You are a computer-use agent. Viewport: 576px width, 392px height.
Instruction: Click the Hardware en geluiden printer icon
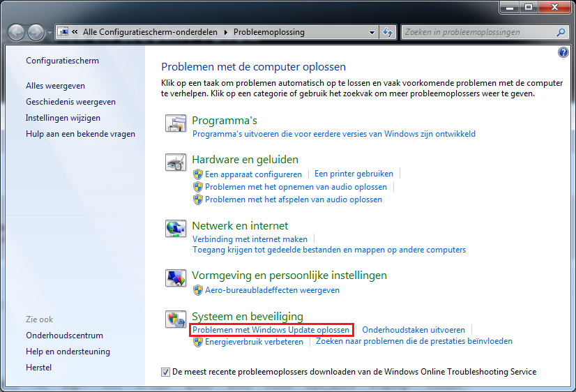point(176,162)
